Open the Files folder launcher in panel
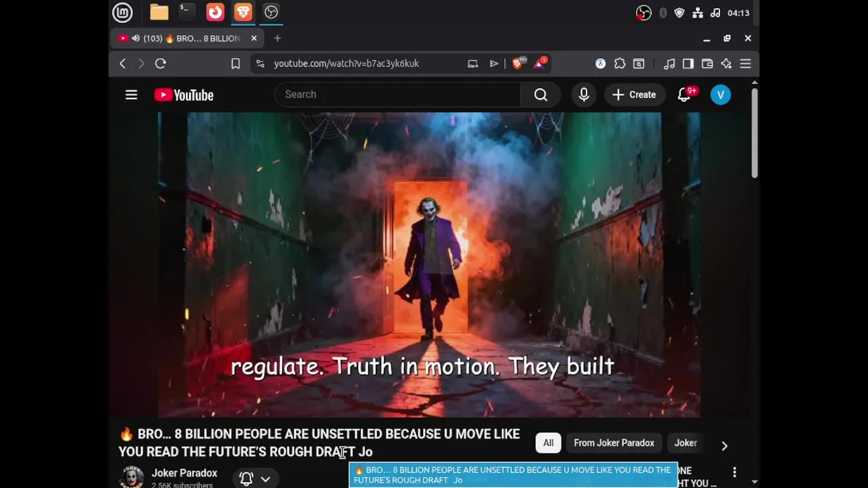The height and width of the screenshot is (488, 868). [x=159, y=12]
